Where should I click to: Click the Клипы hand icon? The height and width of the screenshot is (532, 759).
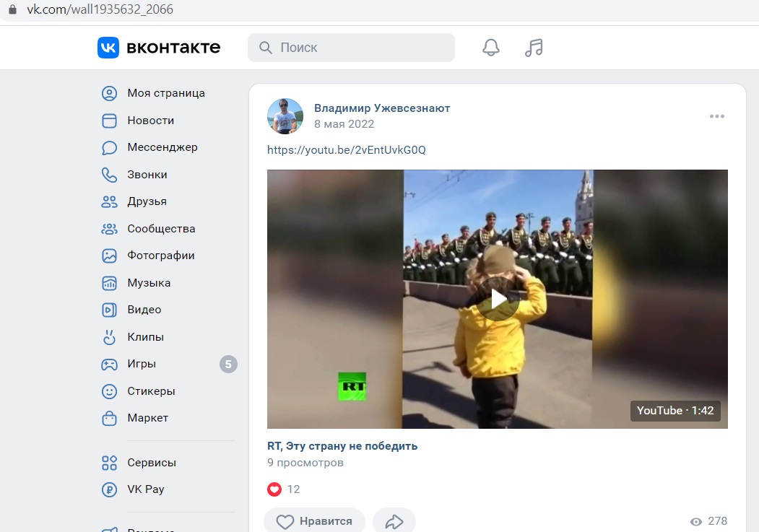coord(109,337)
